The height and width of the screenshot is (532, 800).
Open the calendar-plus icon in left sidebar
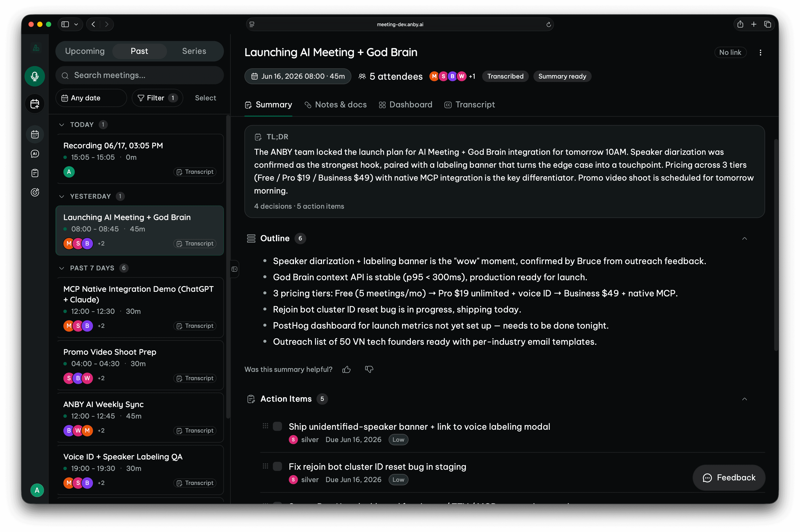(x=35, y=104)
